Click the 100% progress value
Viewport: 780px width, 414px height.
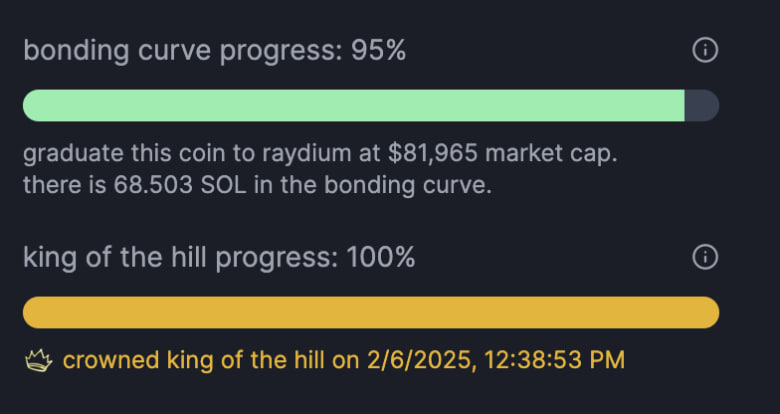coord(381,258)
